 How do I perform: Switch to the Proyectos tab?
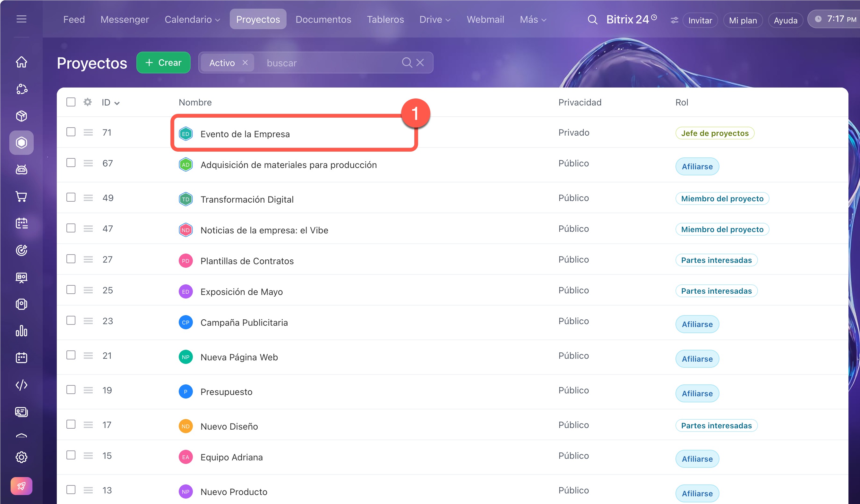[258, 20]
